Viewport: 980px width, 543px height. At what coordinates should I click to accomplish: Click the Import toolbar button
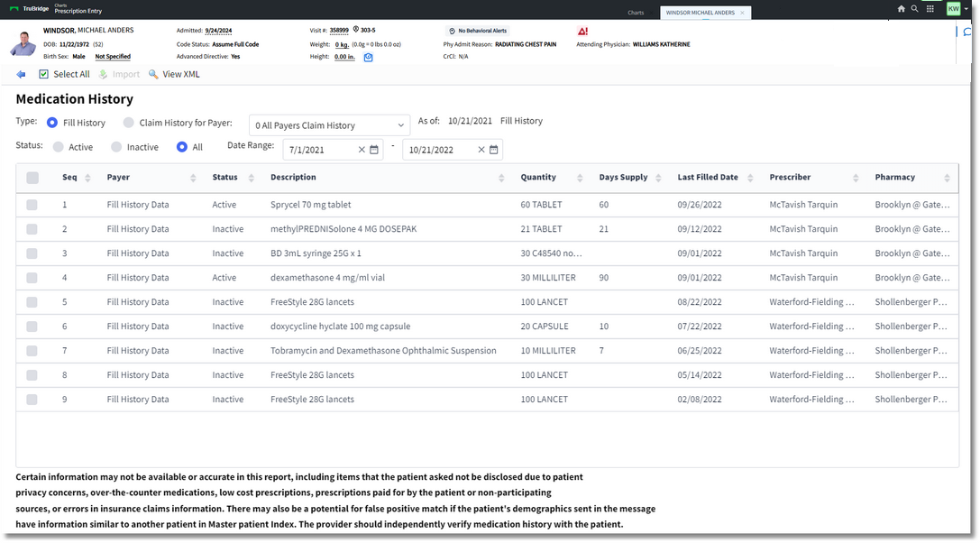click(x=119, y=74)
